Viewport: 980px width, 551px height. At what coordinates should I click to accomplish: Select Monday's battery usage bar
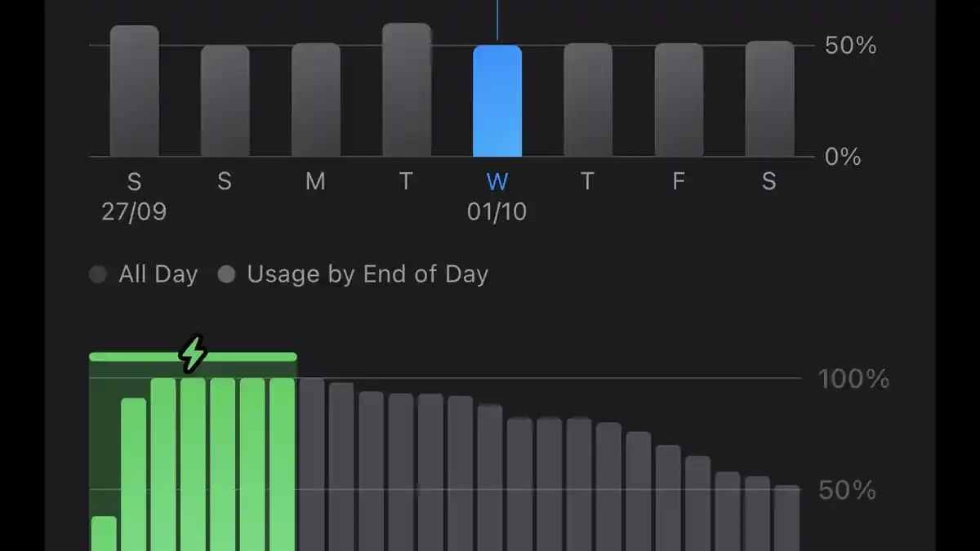click(x=315, y=100)
